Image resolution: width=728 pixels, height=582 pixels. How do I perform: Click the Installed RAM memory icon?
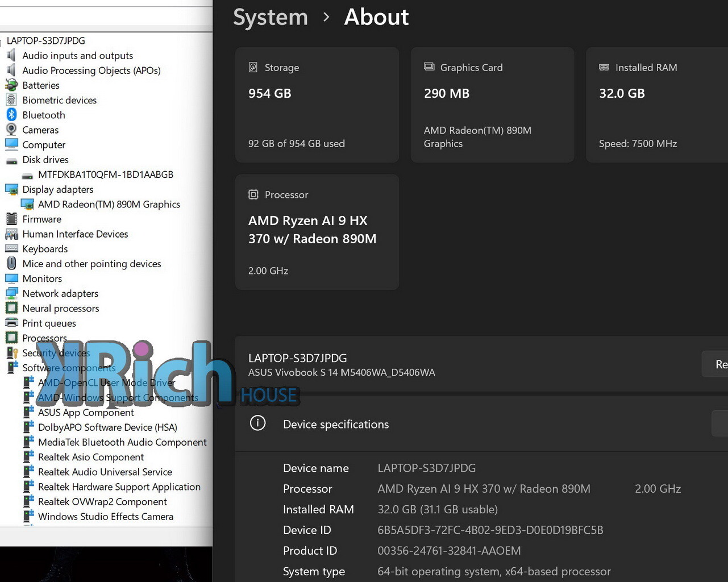coord(604,67)
